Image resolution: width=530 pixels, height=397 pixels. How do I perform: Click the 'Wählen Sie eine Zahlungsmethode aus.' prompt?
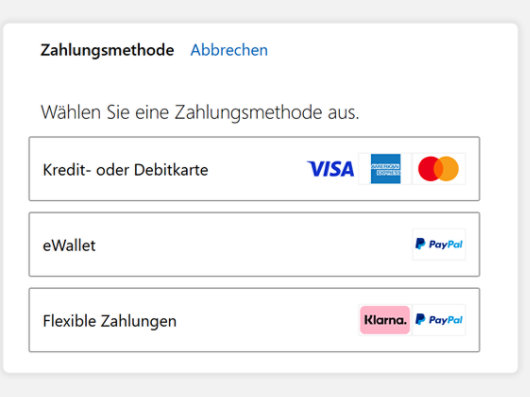(200, 112)
